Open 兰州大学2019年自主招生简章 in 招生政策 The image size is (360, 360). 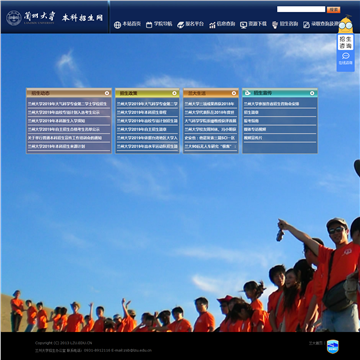tap(142, 129)
